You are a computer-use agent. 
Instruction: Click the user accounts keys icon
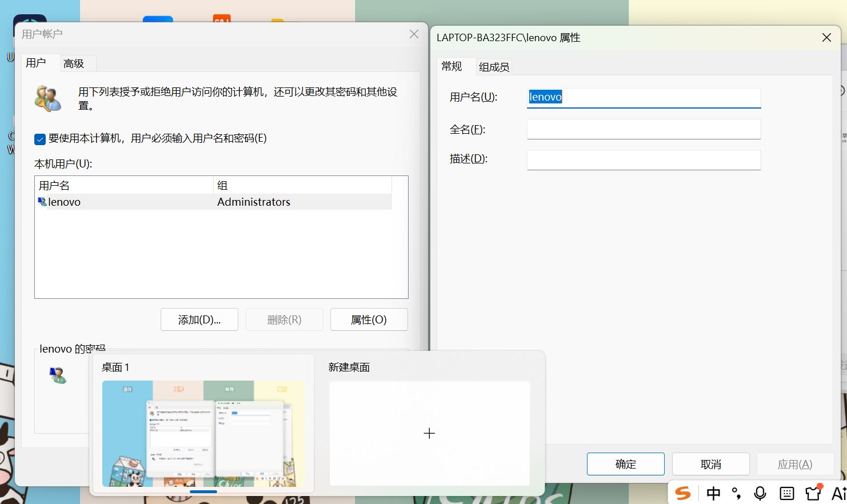(x=48, y=98)
